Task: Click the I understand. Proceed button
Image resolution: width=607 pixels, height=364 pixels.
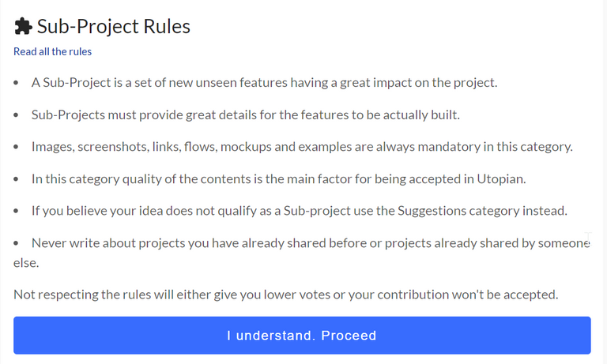Action: pos(302,336)
